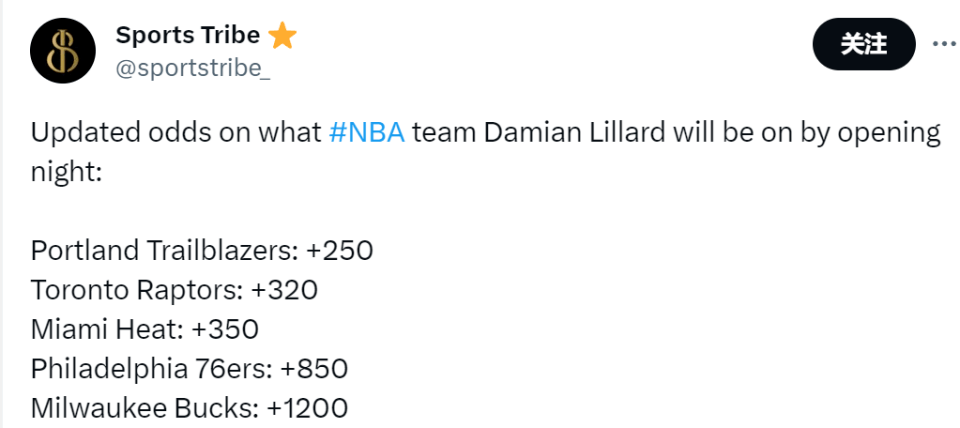Screen dimensions: 960x428
Task: Open the #NBA hashtag
Action: (x=366, y=133)
